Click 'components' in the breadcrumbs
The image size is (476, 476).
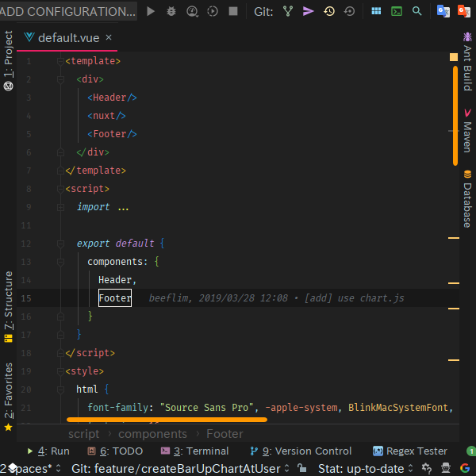point(152,434)
